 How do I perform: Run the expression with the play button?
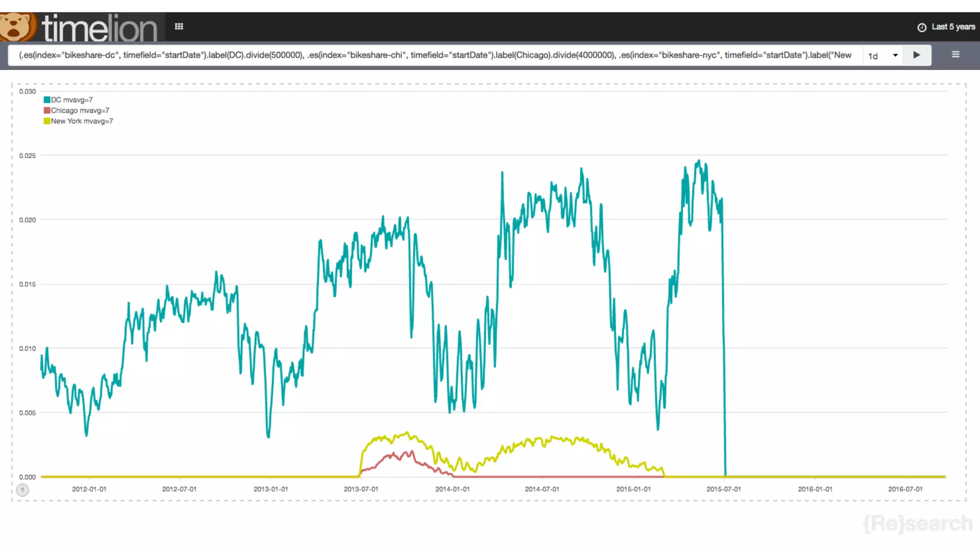(916, 55)
